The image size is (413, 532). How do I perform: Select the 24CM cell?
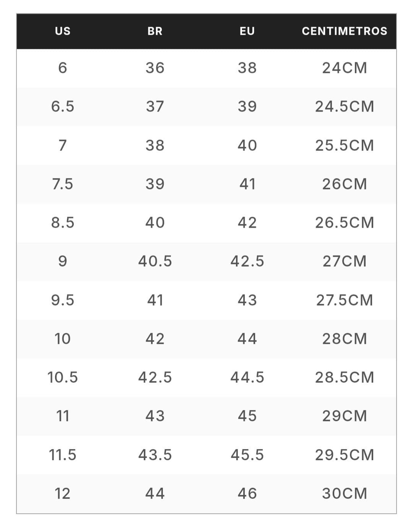tap(344, 68)
